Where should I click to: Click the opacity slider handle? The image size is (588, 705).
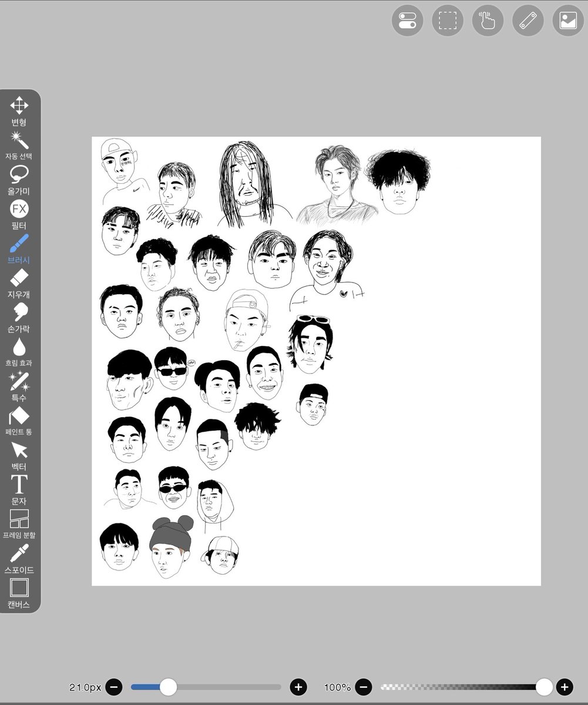coord(545,687)
